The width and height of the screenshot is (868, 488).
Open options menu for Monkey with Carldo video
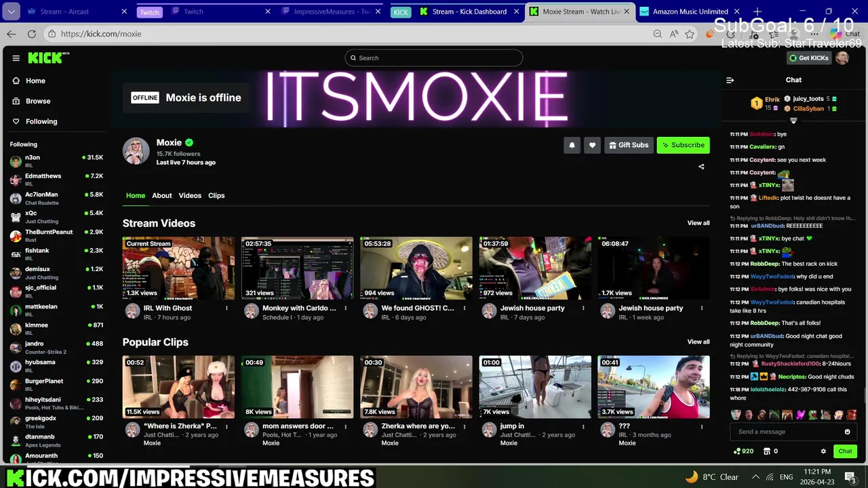tap(345, 308)
